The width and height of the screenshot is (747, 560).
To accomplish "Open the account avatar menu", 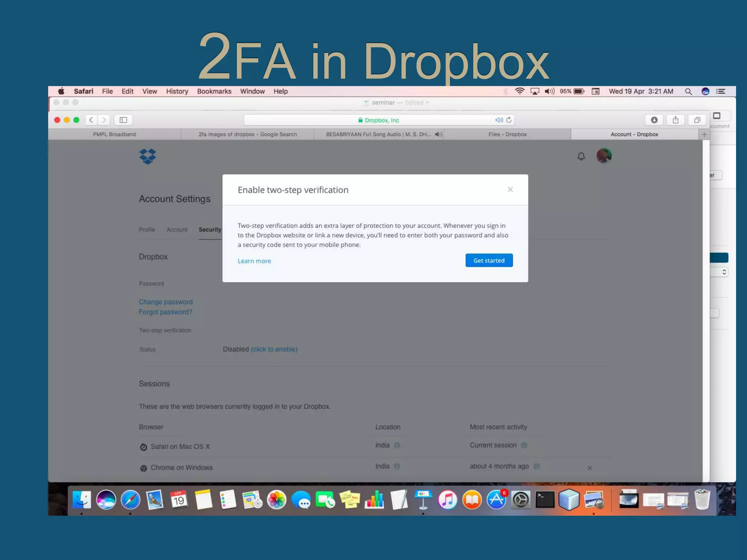I will pyautogui.click(x=604, y=156).
